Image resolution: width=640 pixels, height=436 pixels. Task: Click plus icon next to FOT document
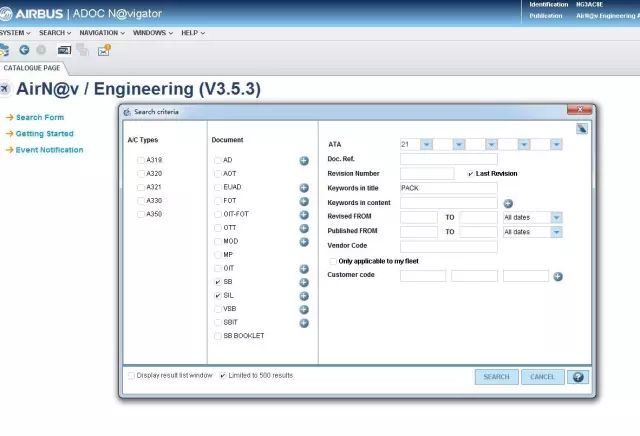304,201
